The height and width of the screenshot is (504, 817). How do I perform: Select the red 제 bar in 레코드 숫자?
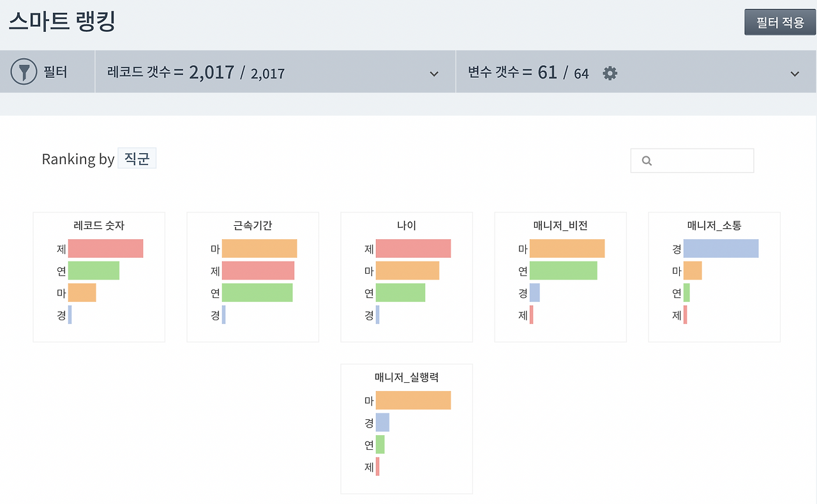(105, 248)
